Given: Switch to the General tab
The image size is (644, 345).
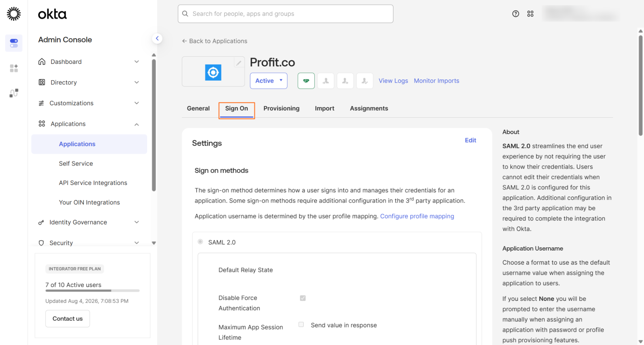Looking at the screenshot, I should coord(198,108).
